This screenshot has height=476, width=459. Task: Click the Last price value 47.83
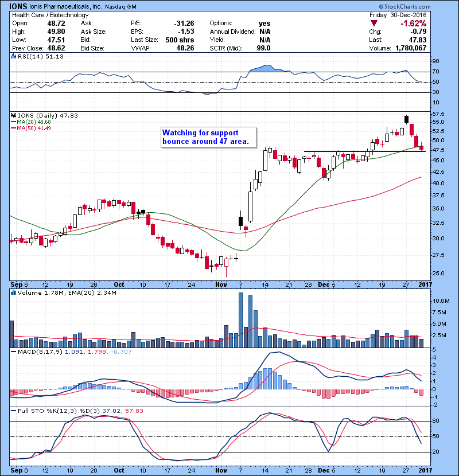tap(418, 40)
